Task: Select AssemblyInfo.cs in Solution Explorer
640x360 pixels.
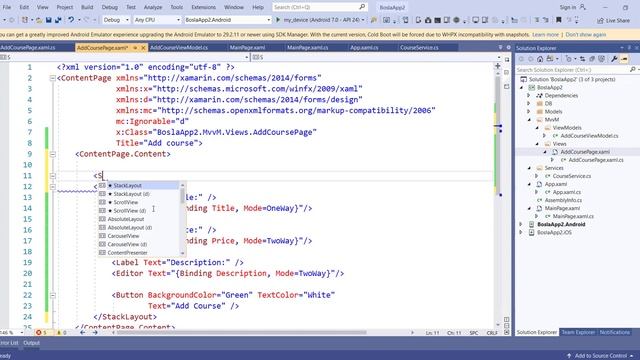Action: coord(563,200)
